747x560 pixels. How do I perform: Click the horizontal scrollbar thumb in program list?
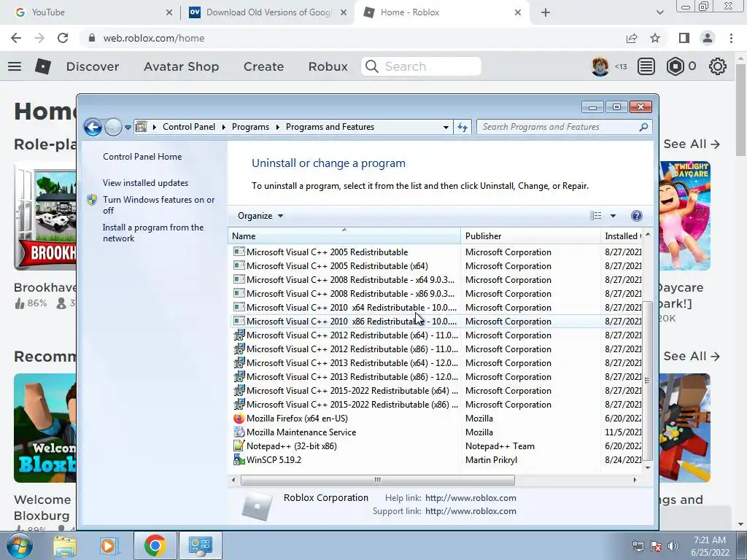377,480
